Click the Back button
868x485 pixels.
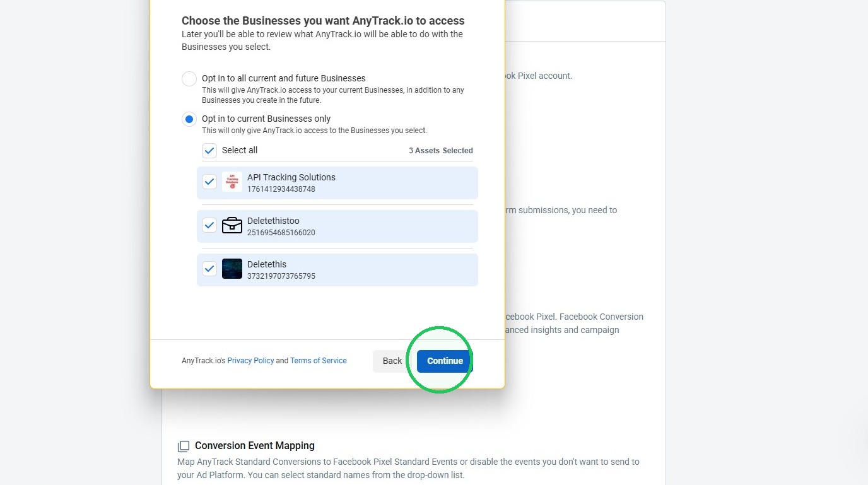pos(392,361)
